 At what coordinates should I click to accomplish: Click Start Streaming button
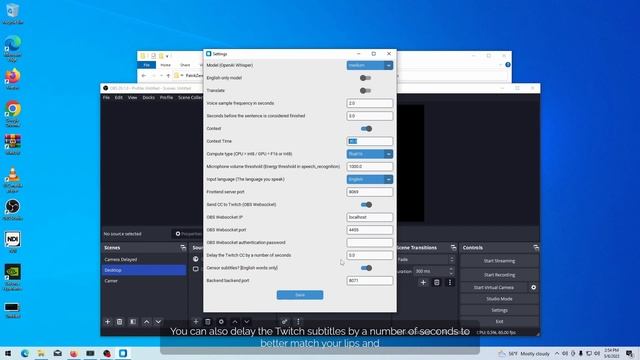499,261
